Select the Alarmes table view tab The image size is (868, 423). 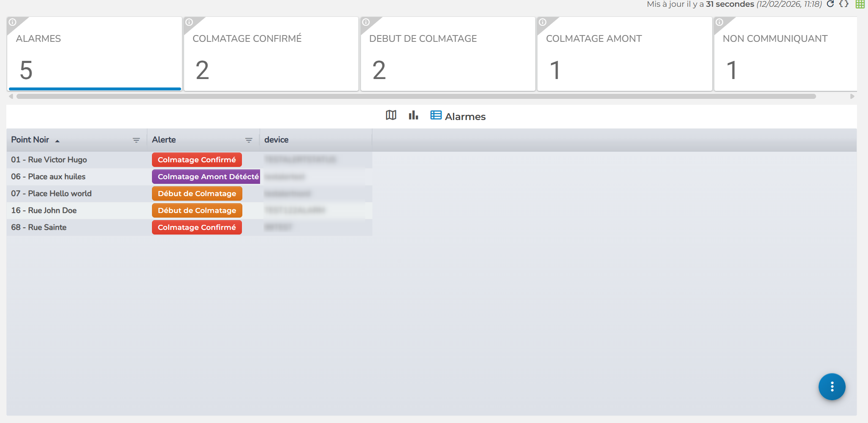click(x=458, y=116)
